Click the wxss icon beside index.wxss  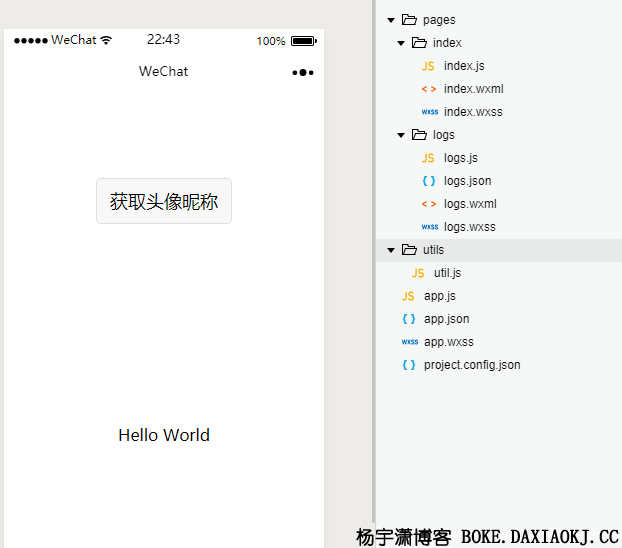click(x=430, y=112)
